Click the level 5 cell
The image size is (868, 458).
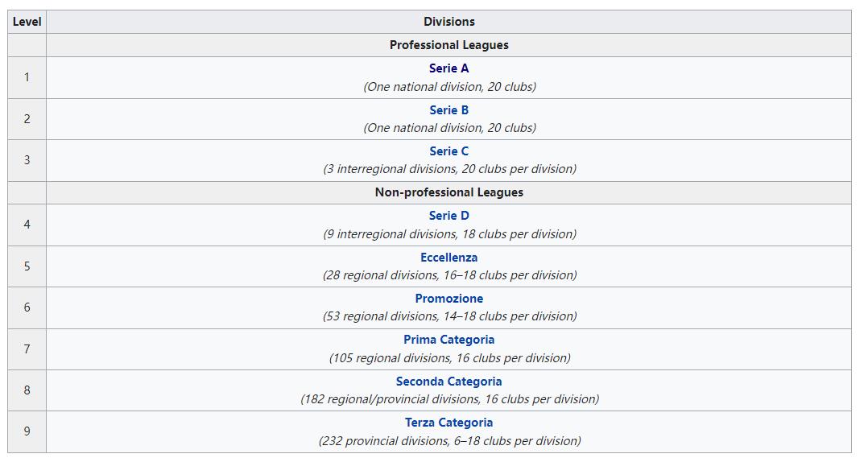point(27,266)
